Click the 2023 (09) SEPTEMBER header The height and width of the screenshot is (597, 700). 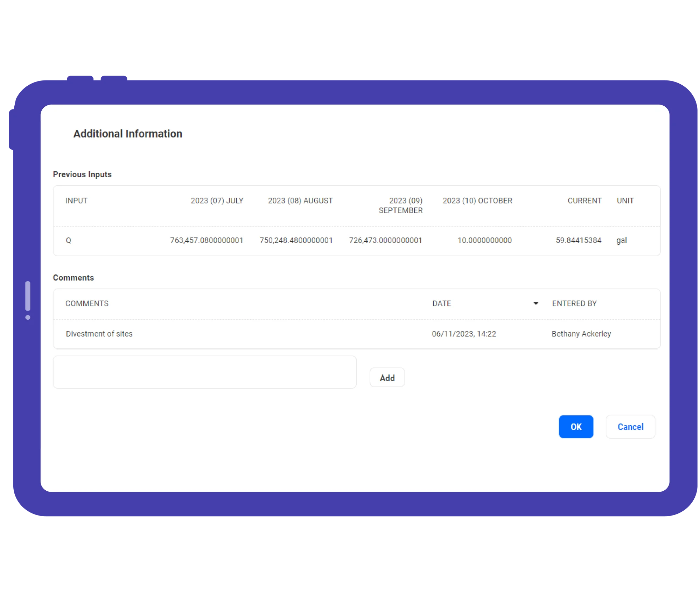[401, 206]
